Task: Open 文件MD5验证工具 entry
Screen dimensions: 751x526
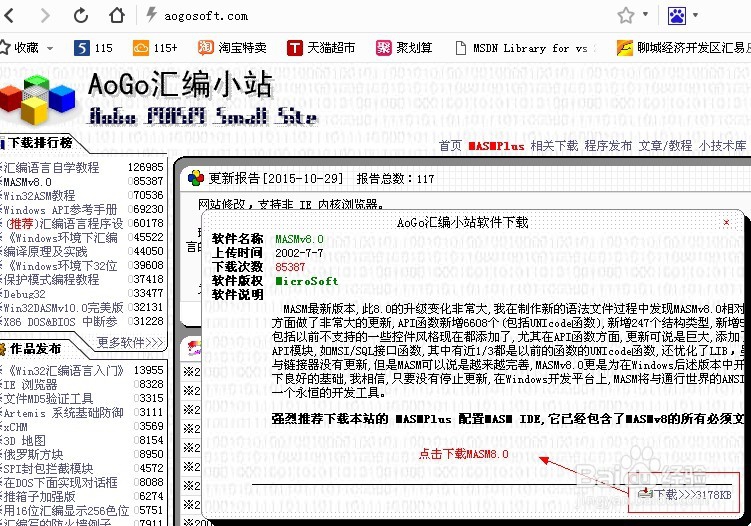Action: (48, 398)
